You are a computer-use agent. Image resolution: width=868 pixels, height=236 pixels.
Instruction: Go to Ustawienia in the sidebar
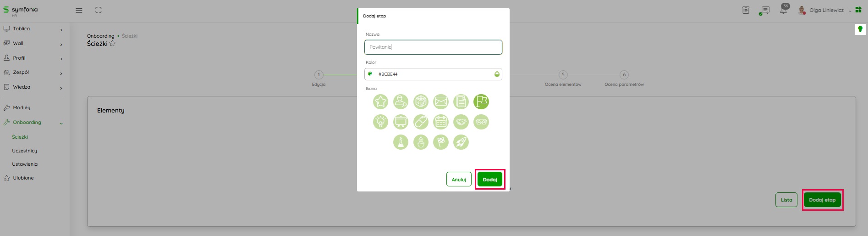[x=25, y=164]
